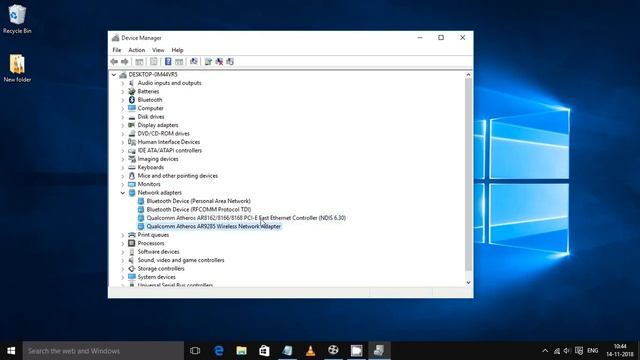This screenshot has width=640, height=360.
Task: Open the blue Help icon in toolbar
Action: (168, 62)
